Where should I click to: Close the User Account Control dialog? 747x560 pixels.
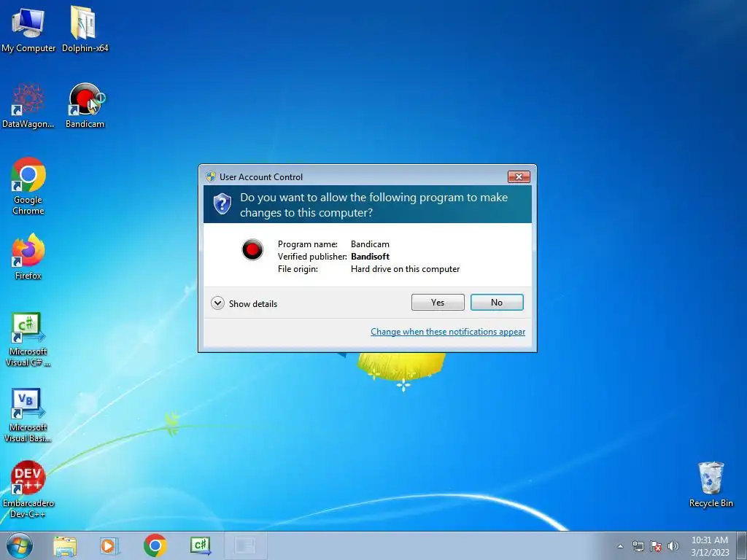click(519, 176)
